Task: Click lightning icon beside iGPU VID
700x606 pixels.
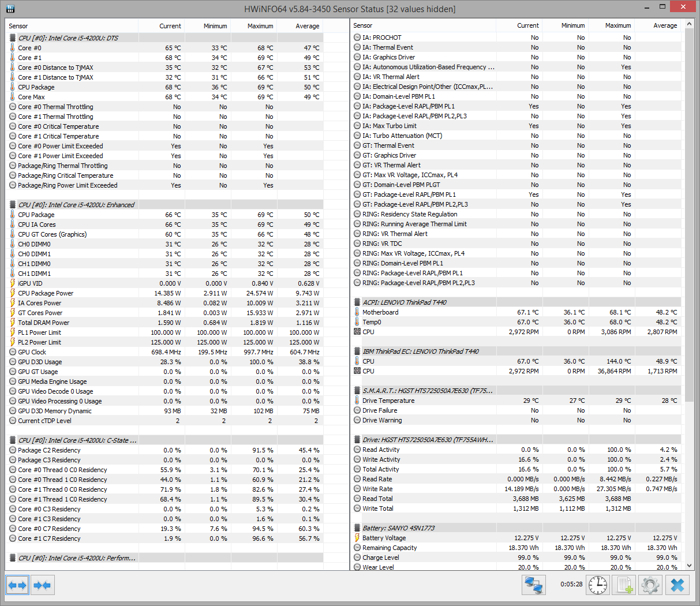Action: (13, 283)
